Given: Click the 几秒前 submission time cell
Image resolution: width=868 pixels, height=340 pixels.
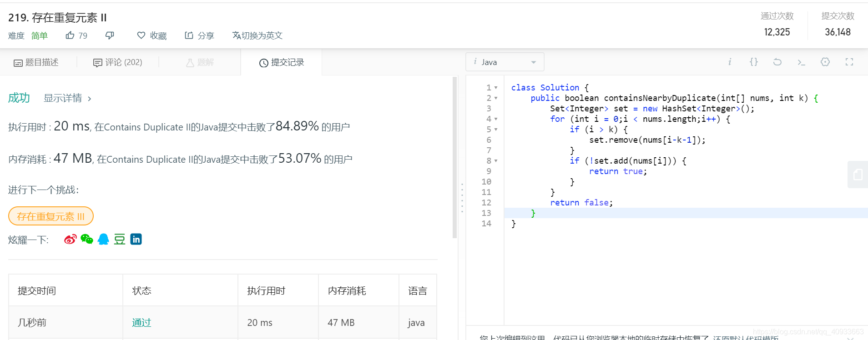Looking at the screenshot, I should click(32, 322).
